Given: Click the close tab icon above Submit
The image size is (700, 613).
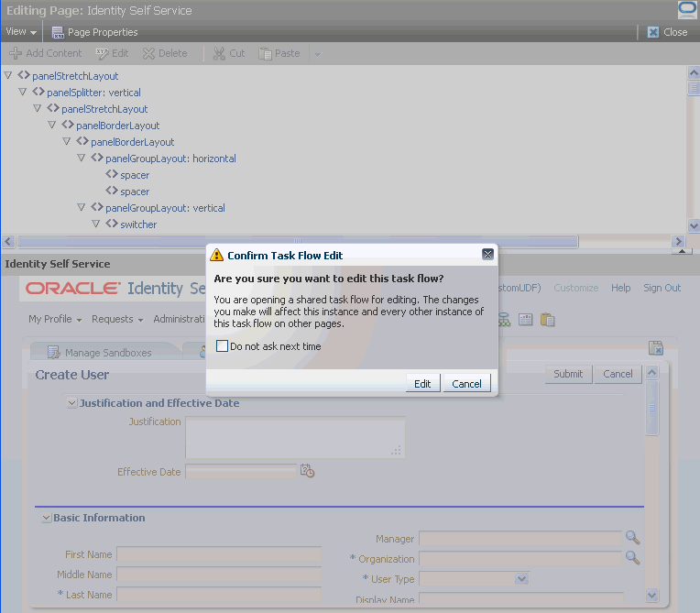Looking at the screenshot, I should 656,348.
